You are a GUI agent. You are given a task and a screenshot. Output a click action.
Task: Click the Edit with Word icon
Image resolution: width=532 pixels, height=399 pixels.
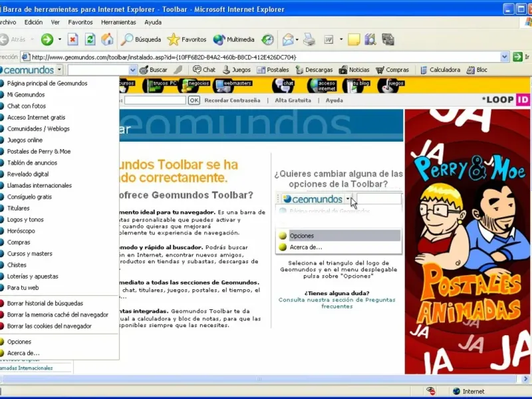pos(329,40)
